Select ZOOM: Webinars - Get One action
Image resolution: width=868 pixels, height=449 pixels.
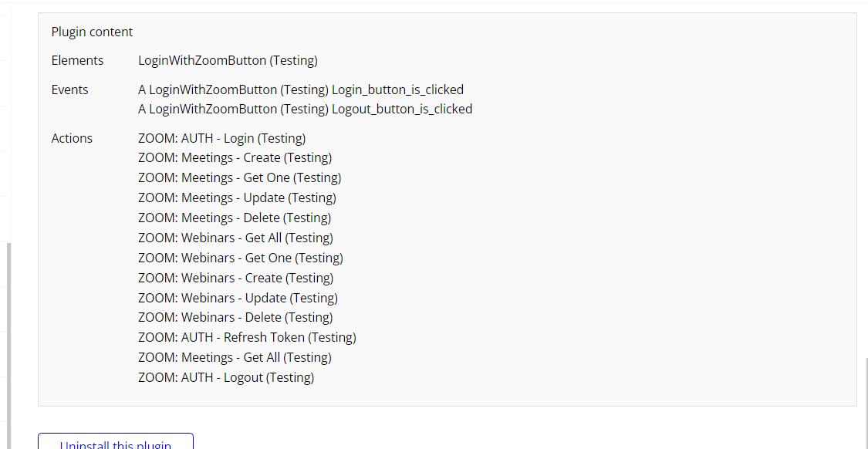240,258
